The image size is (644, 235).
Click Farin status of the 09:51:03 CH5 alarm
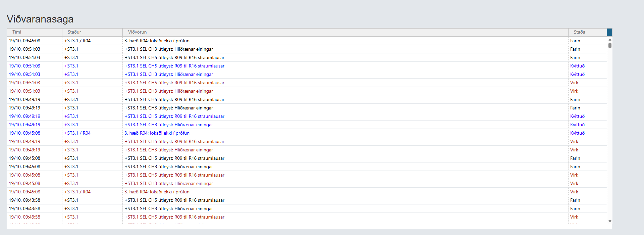(575, 57)
